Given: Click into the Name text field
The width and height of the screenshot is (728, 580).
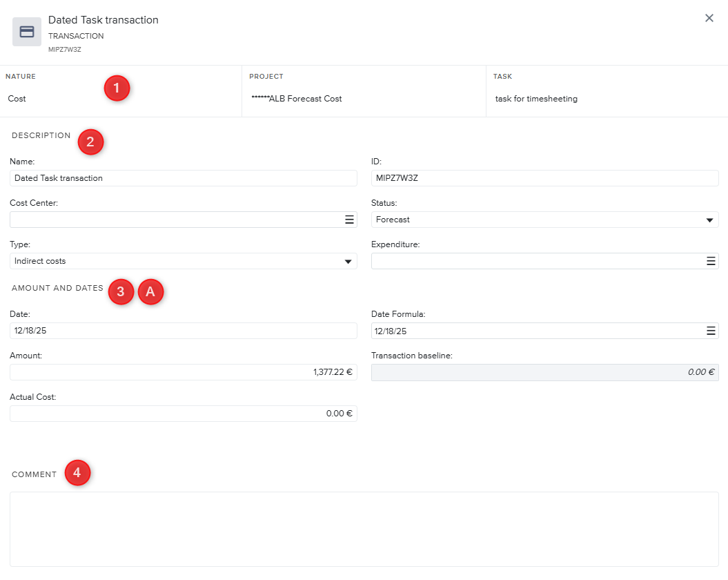Looking at the screenshot, I should [x=183, y=178].
